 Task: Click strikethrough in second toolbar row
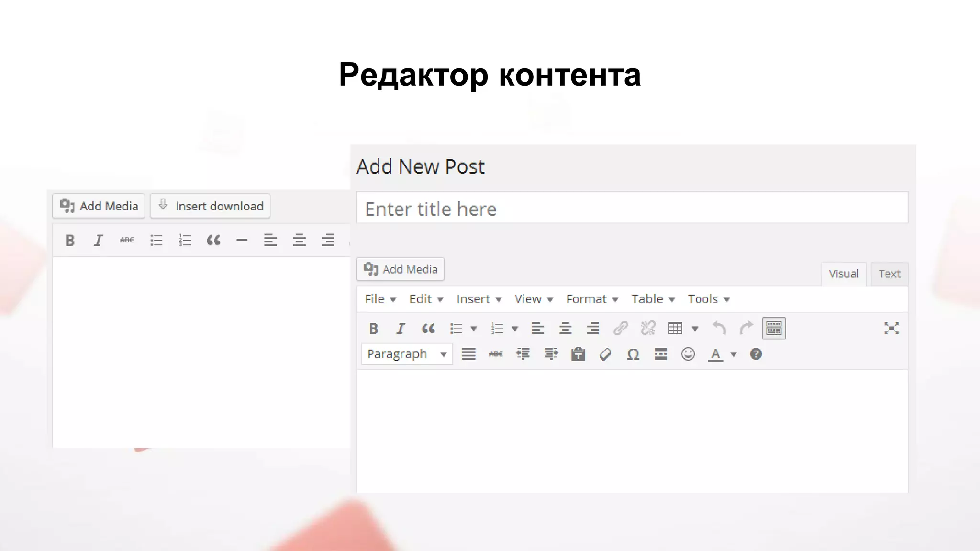pyautogui.click(x=496, y=354)
